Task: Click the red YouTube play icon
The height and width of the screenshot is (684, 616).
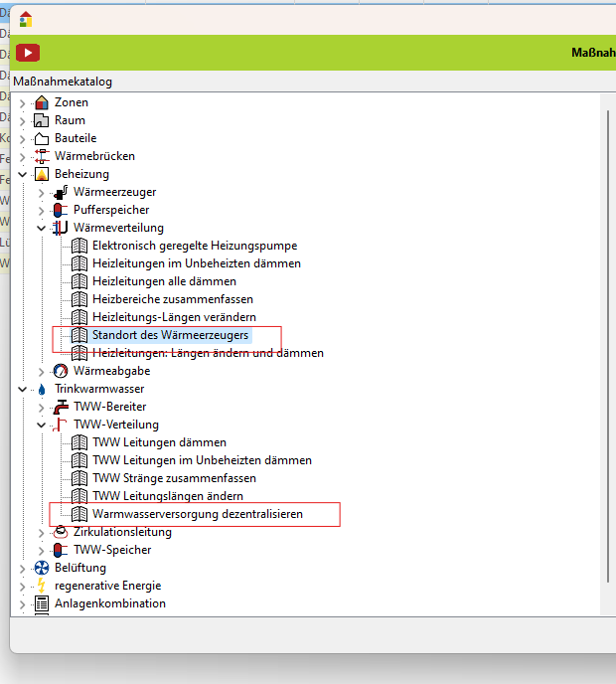Action: 28,53
